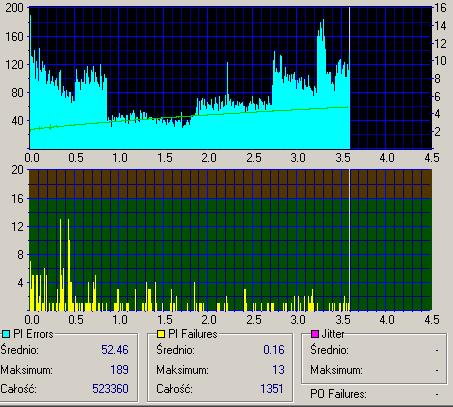453x407 pixels.
Task: Click the PI Failures total value 1351
Action: click(272, 389)
